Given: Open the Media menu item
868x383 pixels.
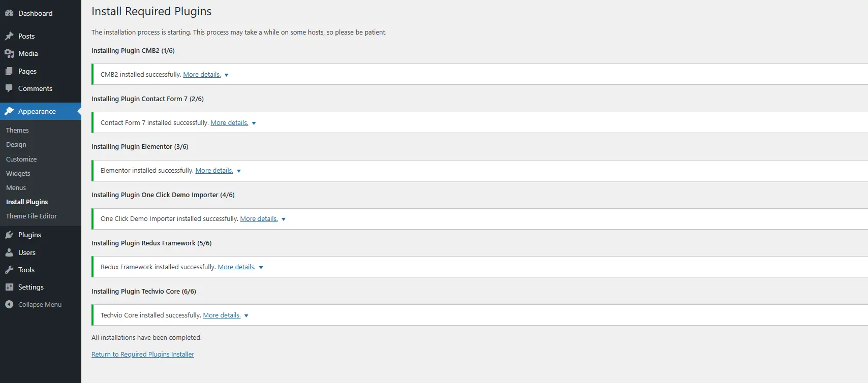Looking at the screenshot, I should 41,53.
